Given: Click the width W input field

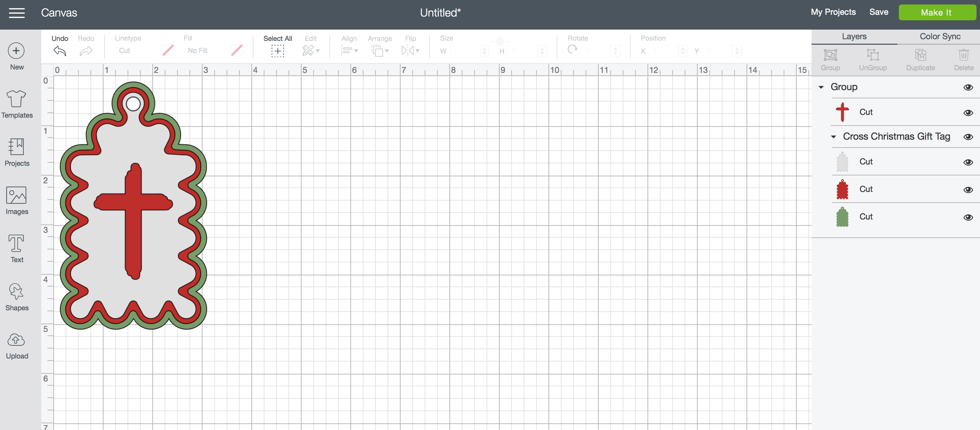Looking at the screenshot, I should (x=465, y=51).
